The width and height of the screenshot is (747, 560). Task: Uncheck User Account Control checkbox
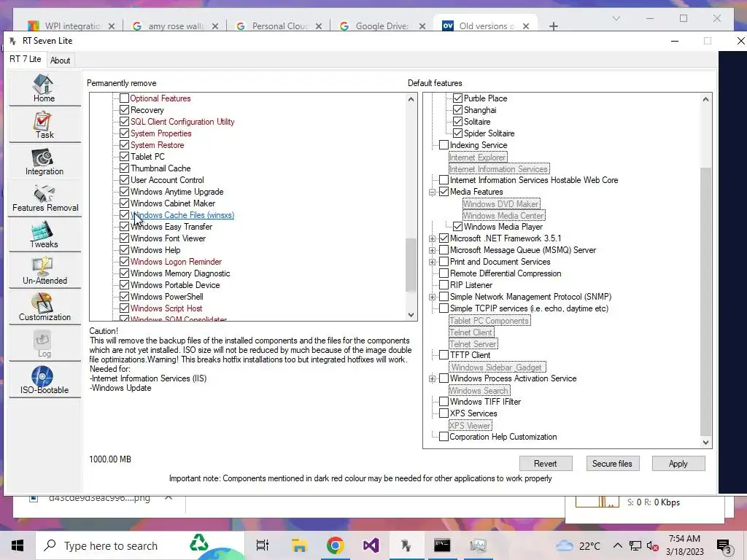click(x=124, y=180)
